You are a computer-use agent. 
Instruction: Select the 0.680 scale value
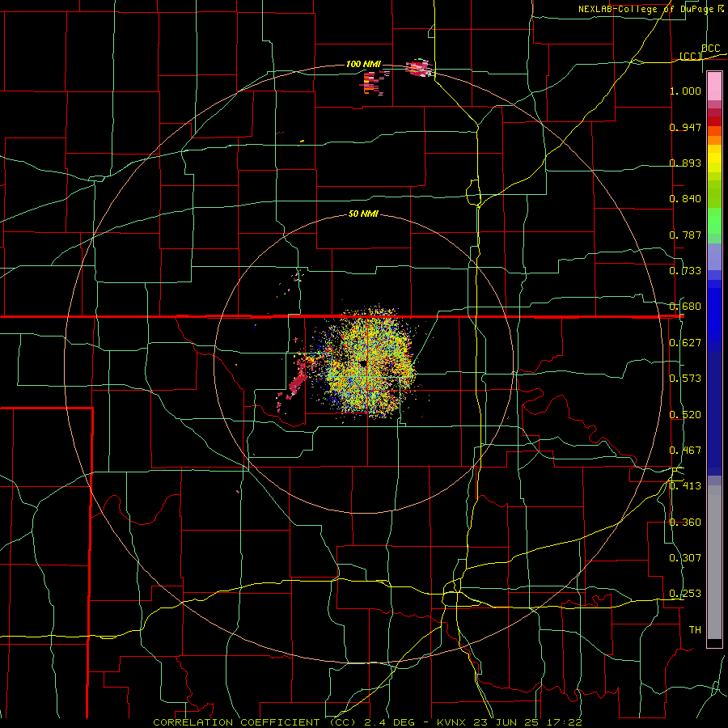click(x=685, y=307)
